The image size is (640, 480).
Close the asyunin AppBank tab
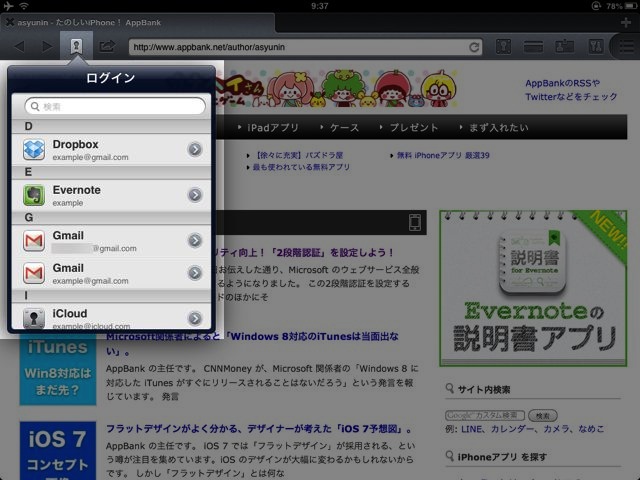coord(9,22)
